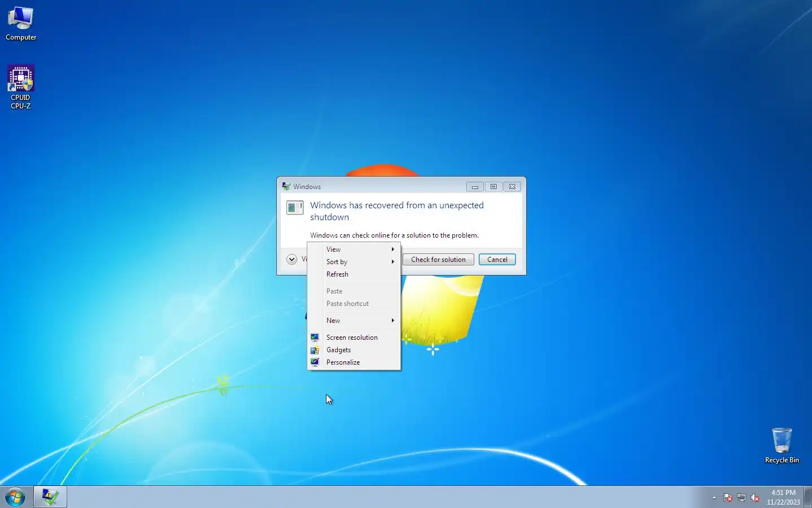812x508 pixels.
Task: Choose Screen resolution from context menu
Action: pos(354,338)
